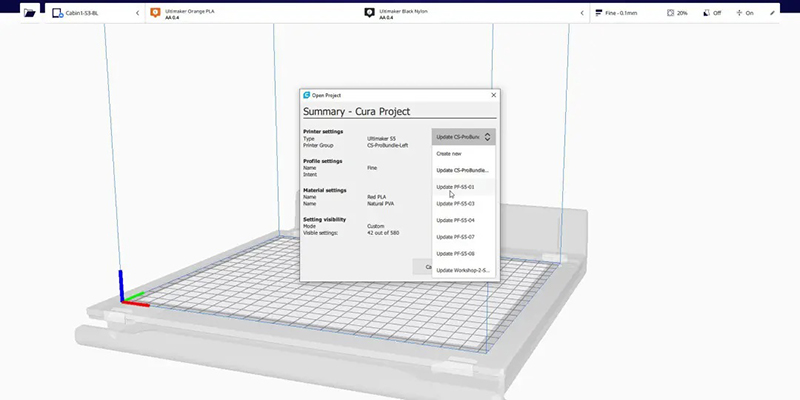The width and height of the screenshot is (800, 400).
Task: Choose Create new from dropdown list
Action: (x=449, y=153)
